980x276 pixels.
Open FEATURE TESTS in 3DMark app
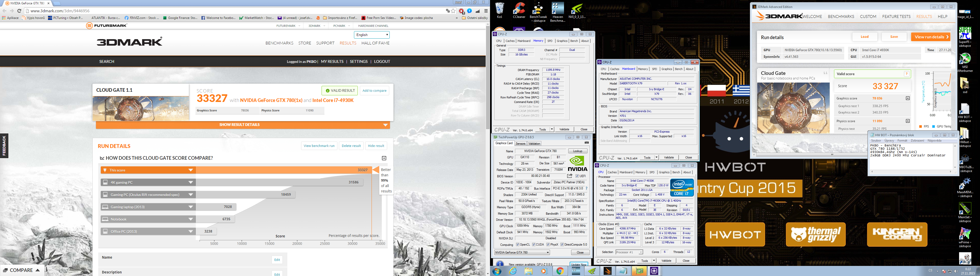[x=896, y=16]
